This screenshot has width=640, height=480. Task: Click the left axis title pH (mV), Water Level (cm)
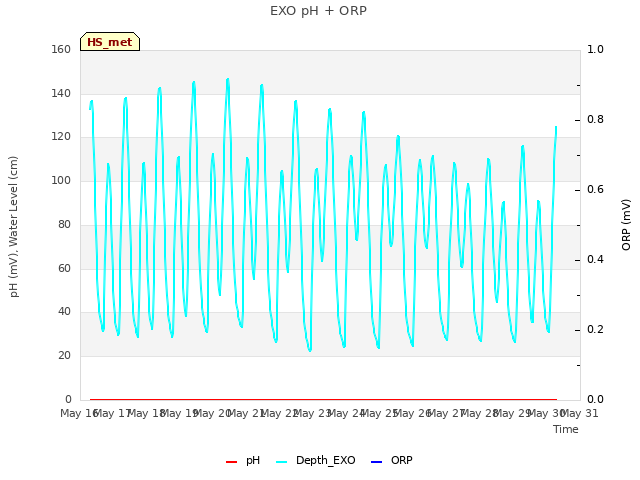click(x=14, y=227)
